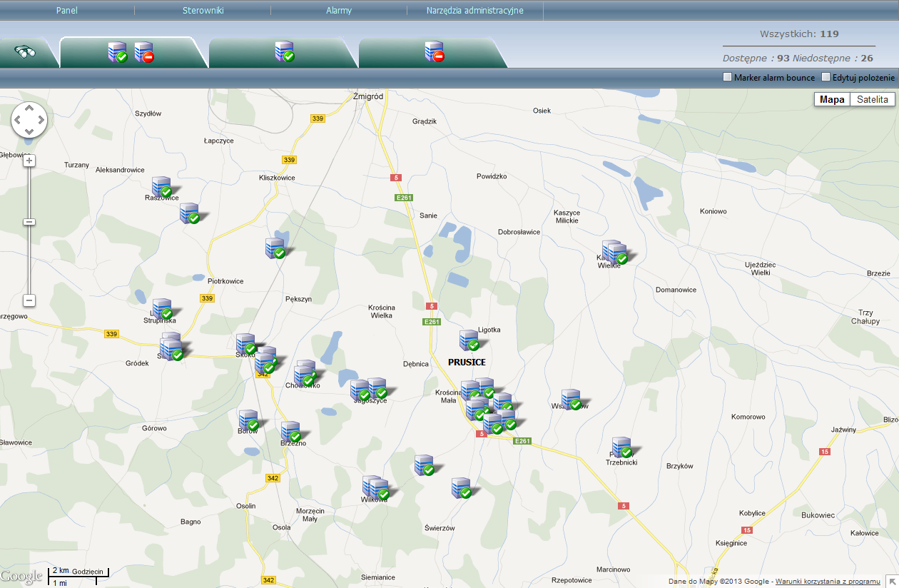The image size is (899, 588).
Task: Select controller marker at Skokowa
Action: pos(247,345)
